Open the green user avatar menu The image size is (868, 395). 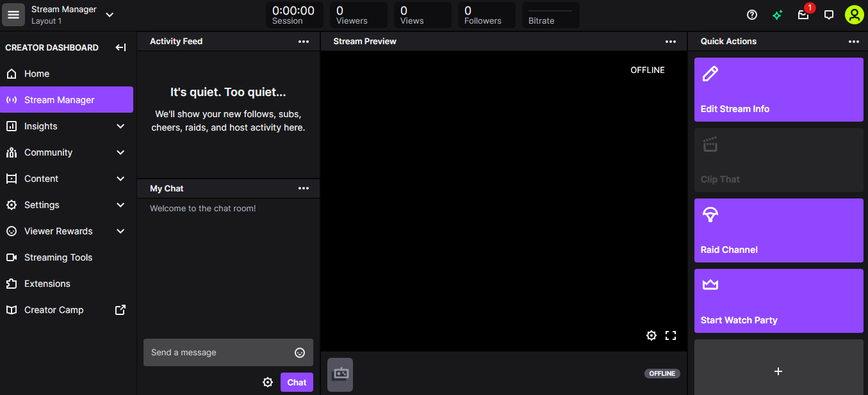pyautogui.click(x=854, y=15)
